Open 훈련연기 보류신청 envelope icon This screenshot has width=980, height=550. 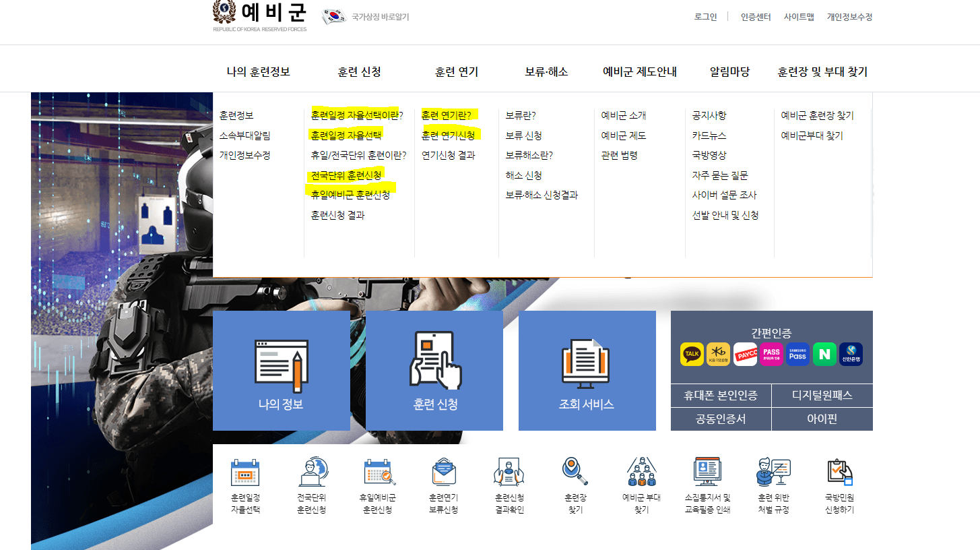tap(443, 472)
